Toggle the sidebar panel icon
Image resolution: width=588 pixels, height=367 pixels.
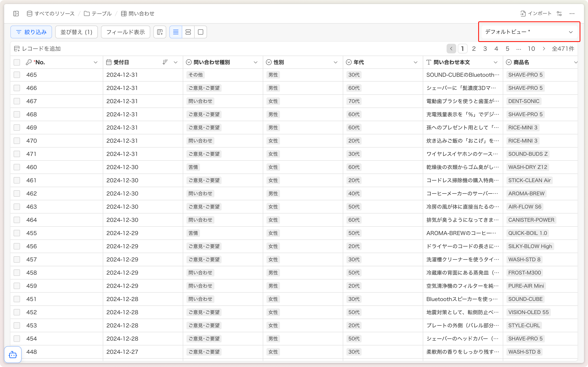pyautogui.click(x=16, y=14)
